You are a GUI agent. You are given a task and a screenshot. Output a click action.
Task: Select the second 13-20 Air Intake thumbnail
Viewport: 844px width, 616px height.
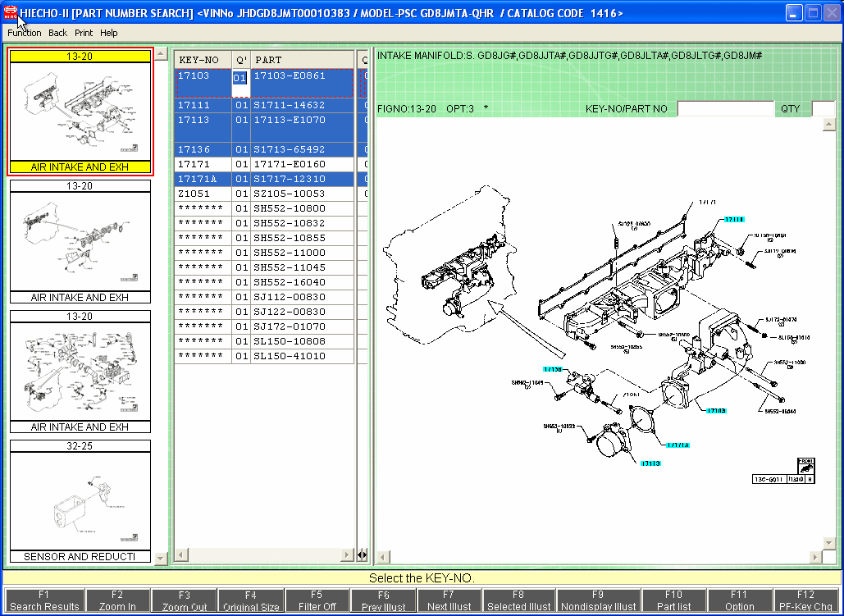80,241
